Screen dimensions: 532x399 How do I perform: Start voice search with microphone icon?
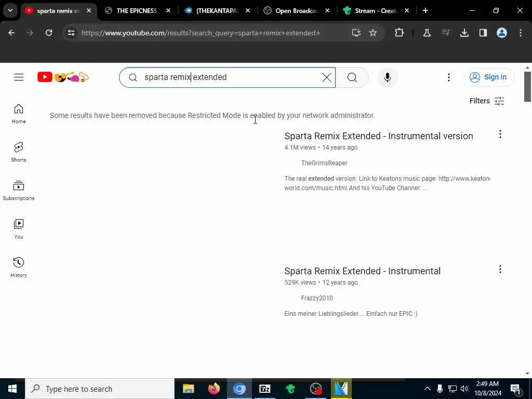387,77
